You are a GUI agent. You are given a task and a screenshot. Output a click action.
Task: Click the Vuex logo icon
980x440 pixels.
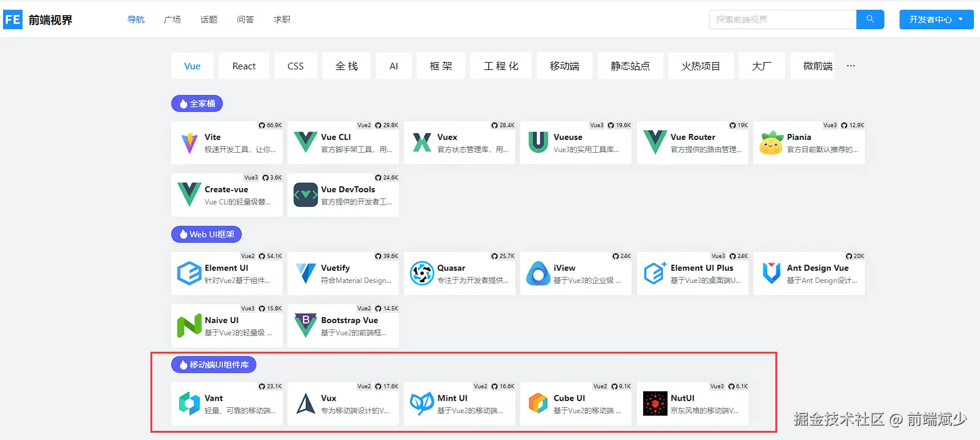(x=422, y=142)
